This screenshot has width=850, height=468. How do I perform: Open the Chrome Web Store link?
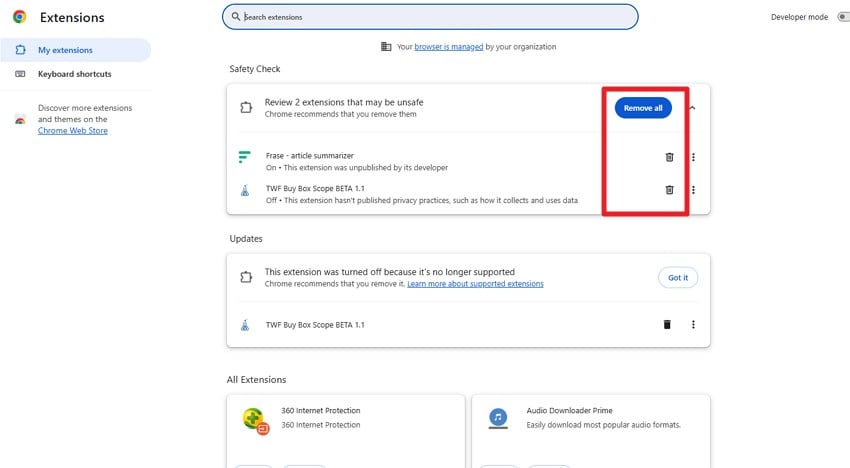coord(73,131)
